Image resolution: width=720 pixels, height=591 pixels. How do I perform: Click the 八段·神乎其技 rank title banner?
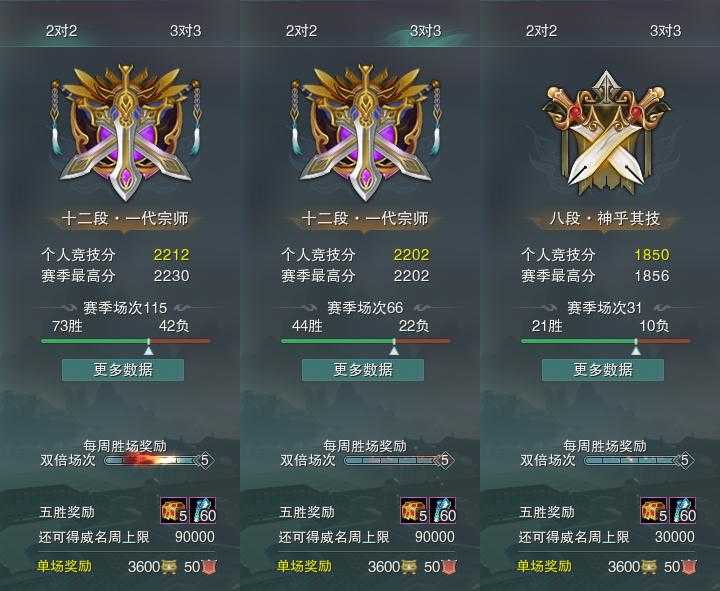pos(605,219)
